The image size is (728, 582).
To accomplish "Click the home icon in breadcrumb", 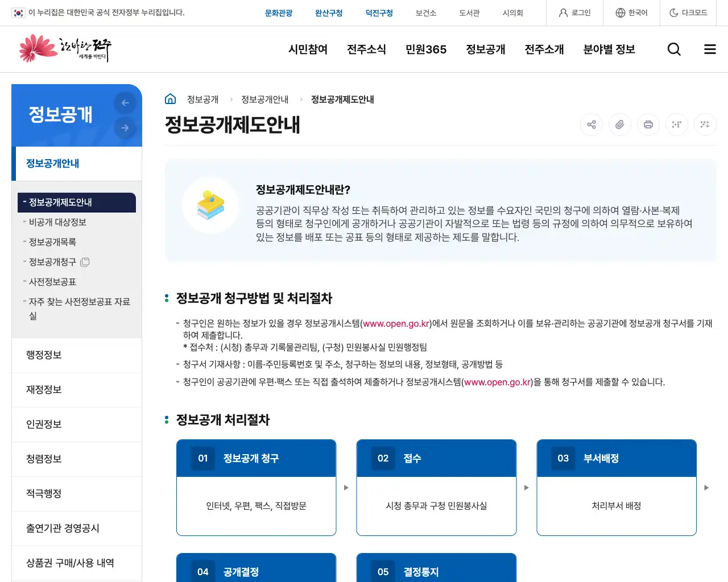I will (x=170, y=99).
